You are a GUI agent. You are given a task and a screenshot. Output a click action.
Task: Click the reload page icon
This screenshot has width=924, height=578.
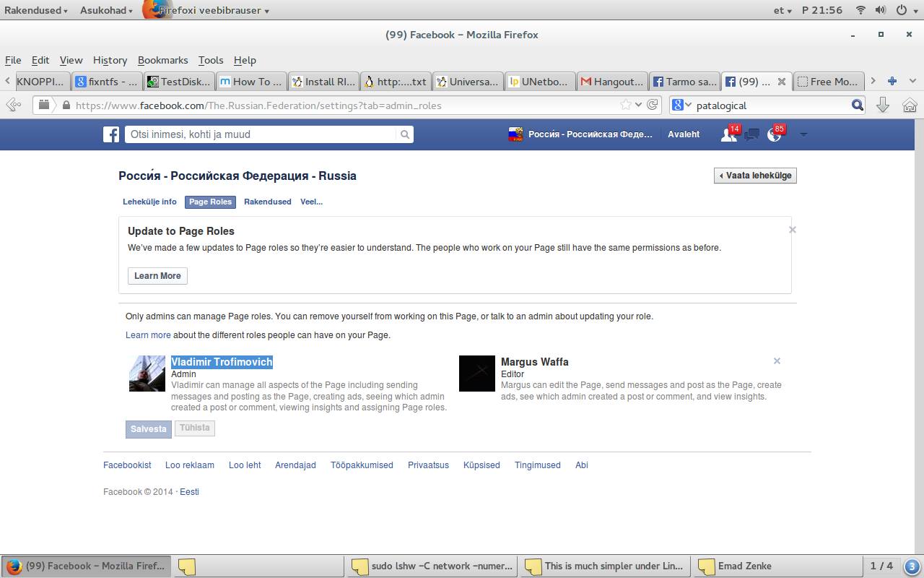pos(652,105)
